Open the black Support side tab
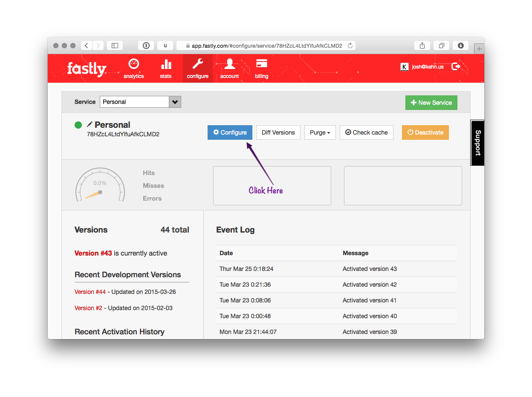The image size is (532, 397). 477,143
